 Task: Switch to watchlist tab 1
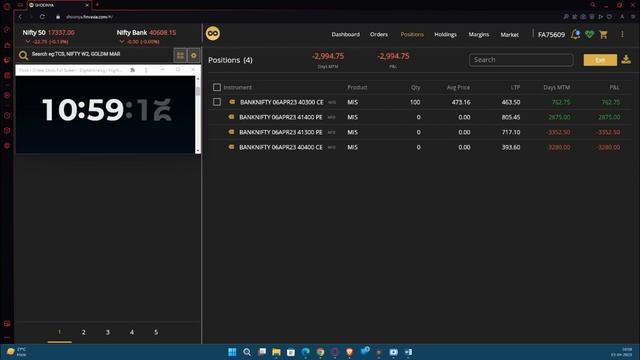coord(60,332)
